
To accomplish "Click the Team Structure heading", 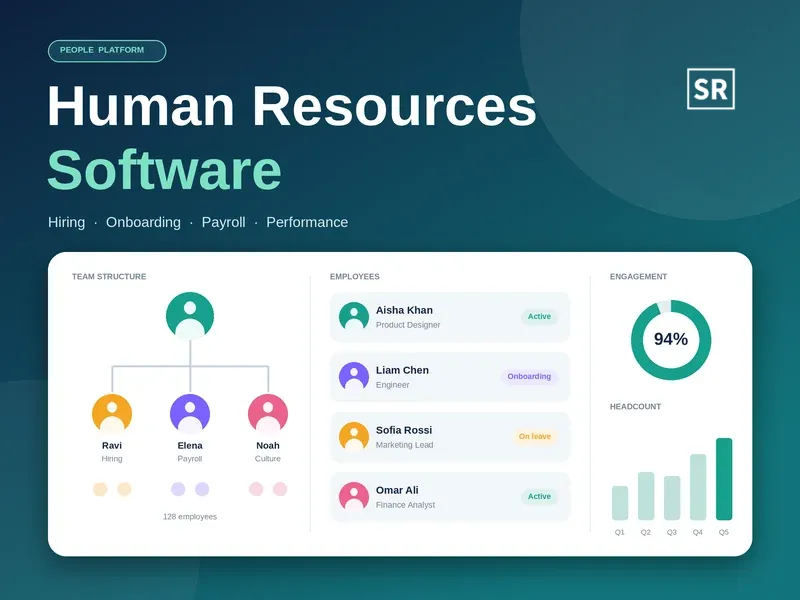I will (x=109, y=277).
